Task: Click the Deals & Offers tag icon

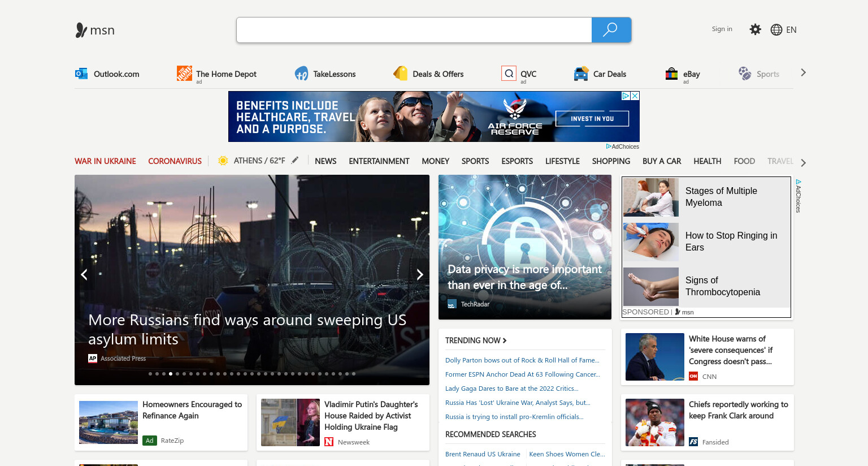Action: point(401,74)
